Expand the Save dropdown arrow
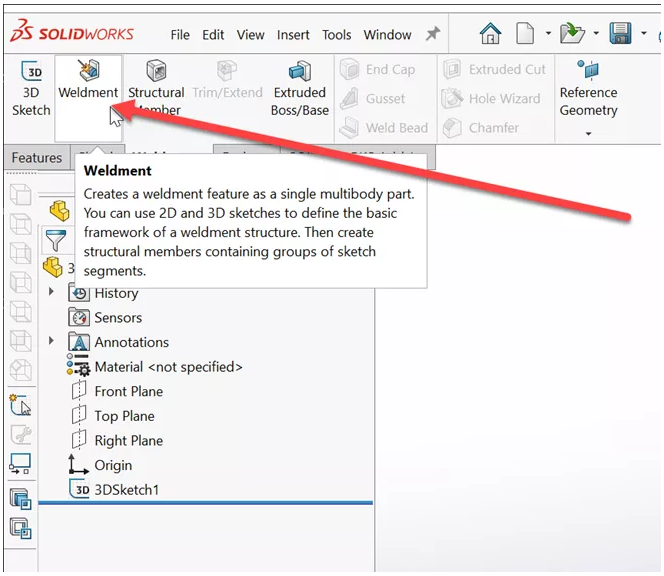 (x=644, y=33)
